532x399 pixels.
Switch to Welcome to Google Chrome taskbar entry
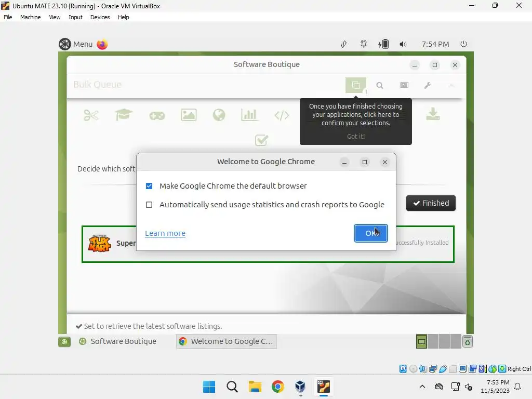pos(227,341)
